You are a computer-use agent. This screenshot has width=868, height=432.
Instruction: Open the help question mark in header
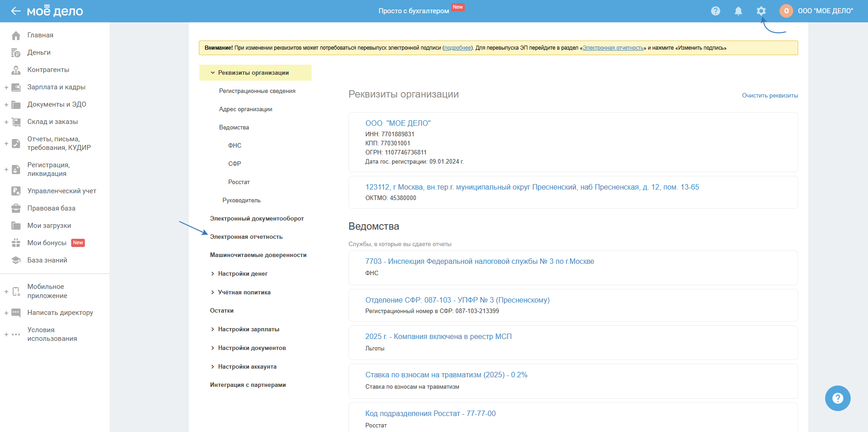[x=715, y=11]
